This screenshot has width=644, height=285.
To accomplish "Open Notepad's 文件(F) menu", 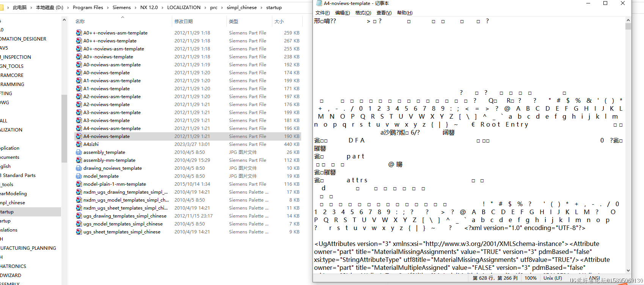I will coord(323,13).
